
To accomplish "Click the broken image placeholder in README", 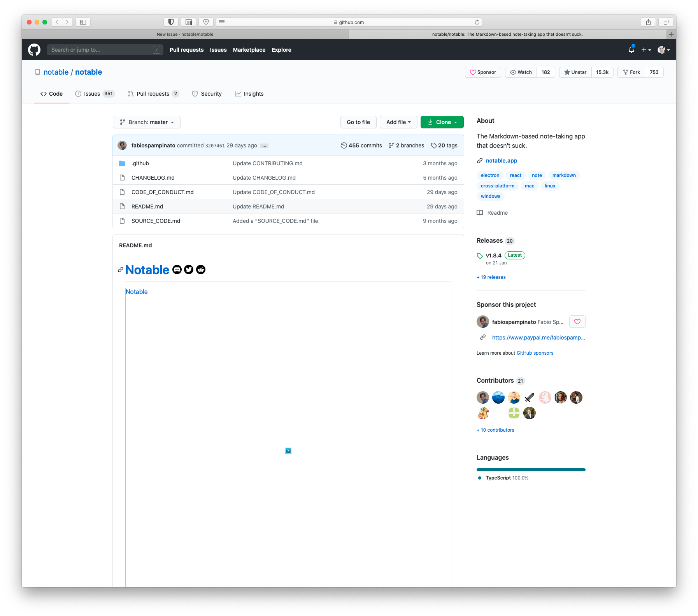I will [288, 451].
